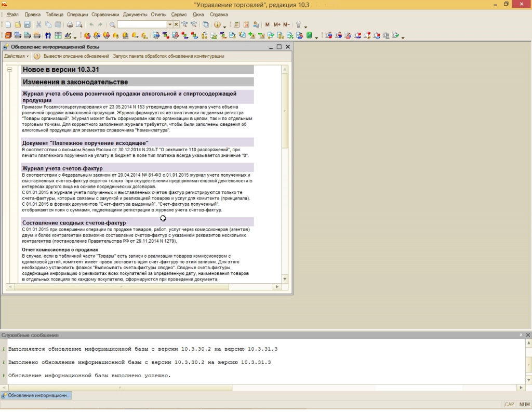Viewport: 532px width, 412px height.
Task: Open the search field dropdown arrow
Action: pos(170,24)
